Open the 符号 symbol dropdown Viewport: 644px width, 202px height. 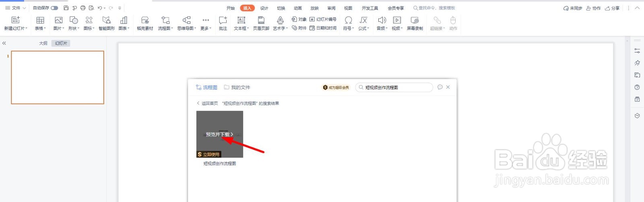point(349,23)
